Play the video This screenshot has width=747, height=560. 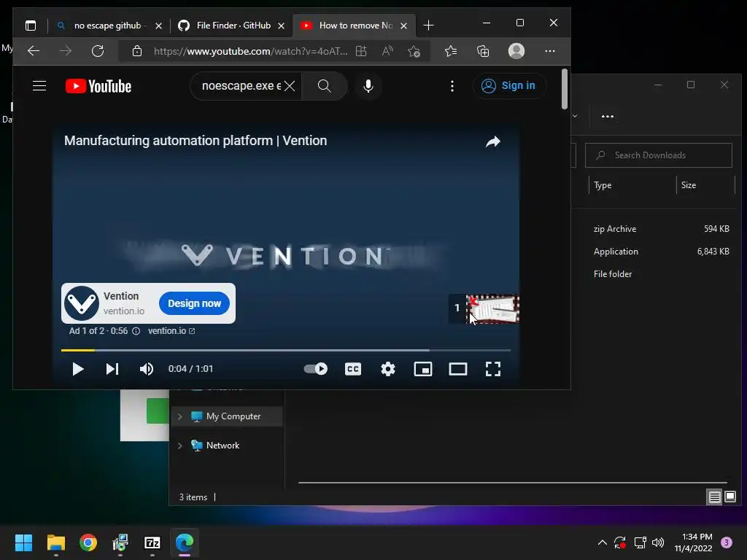point(77,369)
